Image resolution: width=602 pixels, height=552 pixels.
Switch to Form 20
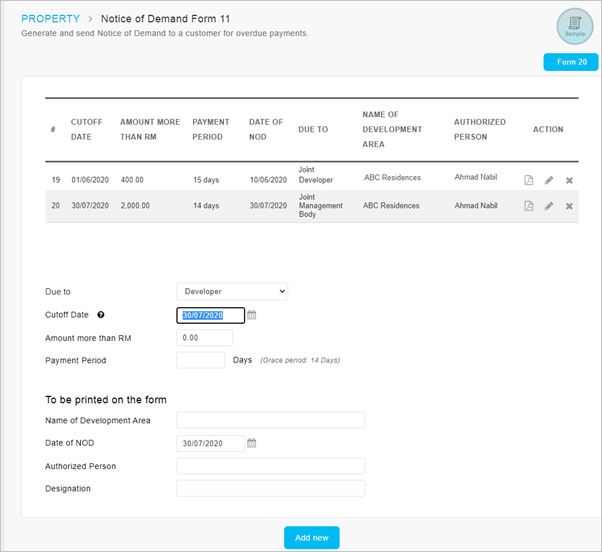(571, 62)
